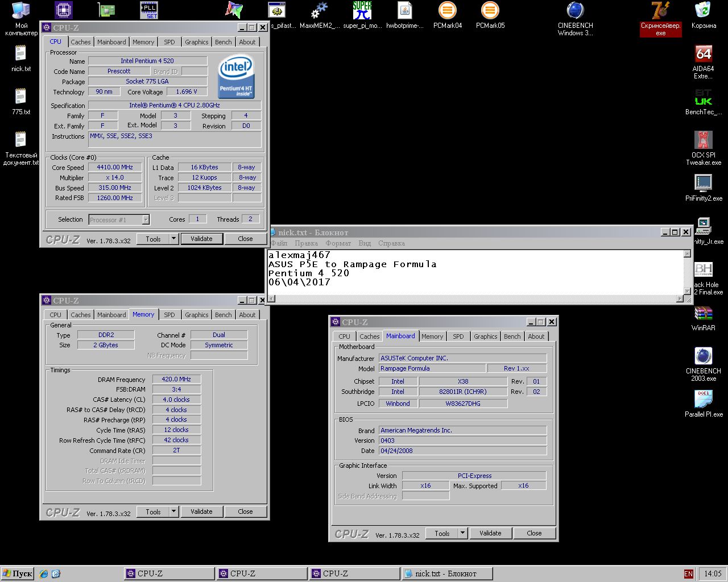Screen dimensions: 728x582
Task: Click Close button in top CPU-Z window
Action: [x=245, y=239]
